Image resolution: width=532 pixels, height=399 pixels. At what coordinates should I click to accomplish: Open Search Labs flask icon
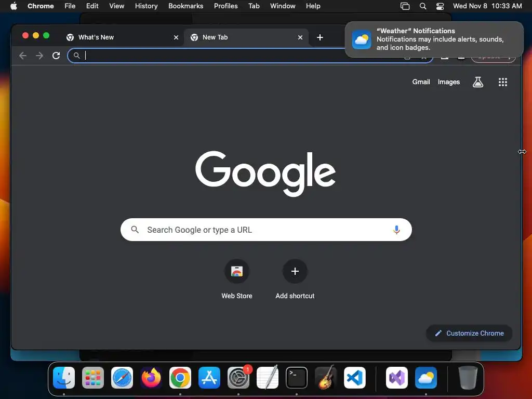[x=478, y=82]
